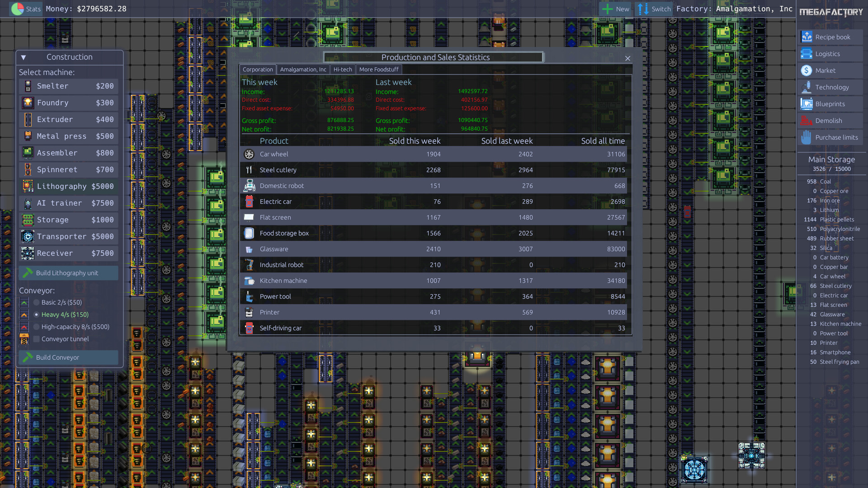Switch to the Hi-tech statistics tab
This screenshot has height=488, width=868.
point(342,69)
